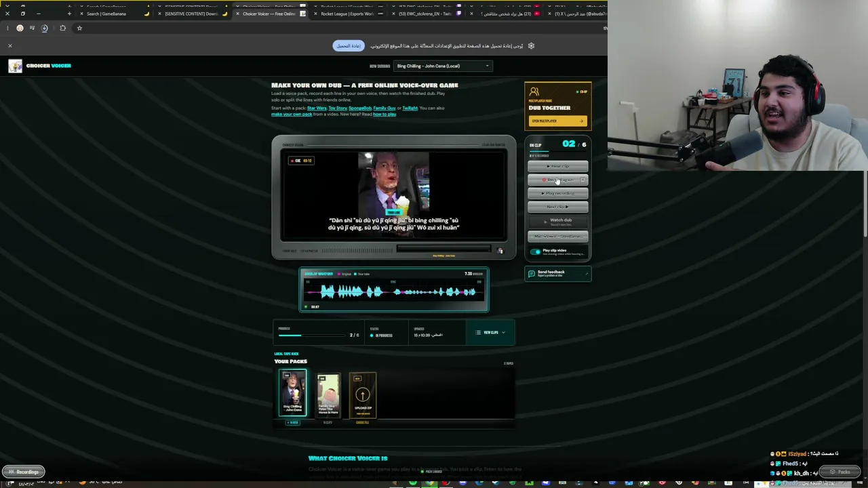Switch to the SENSITIVE CONTENT tab
The image size is (868, 488).
192,14
